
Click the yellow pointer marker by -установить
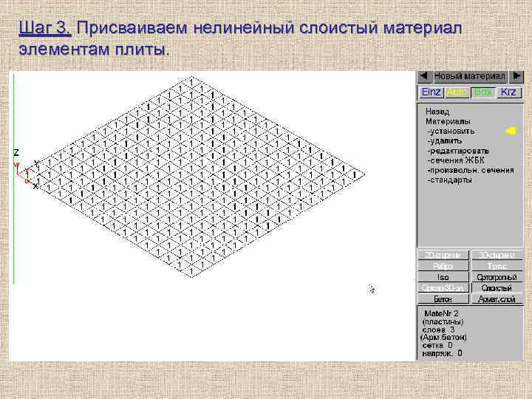click(x=511, y=131)
